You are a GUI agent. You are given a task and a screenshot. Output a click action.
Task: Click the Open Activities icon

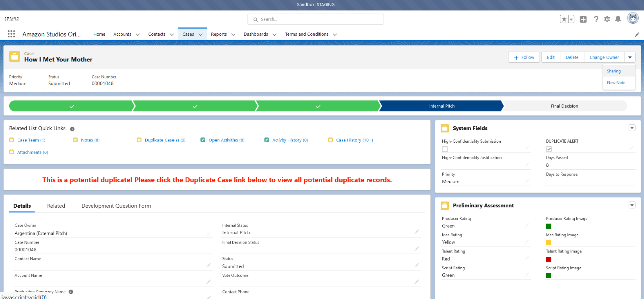coord(203,140)
